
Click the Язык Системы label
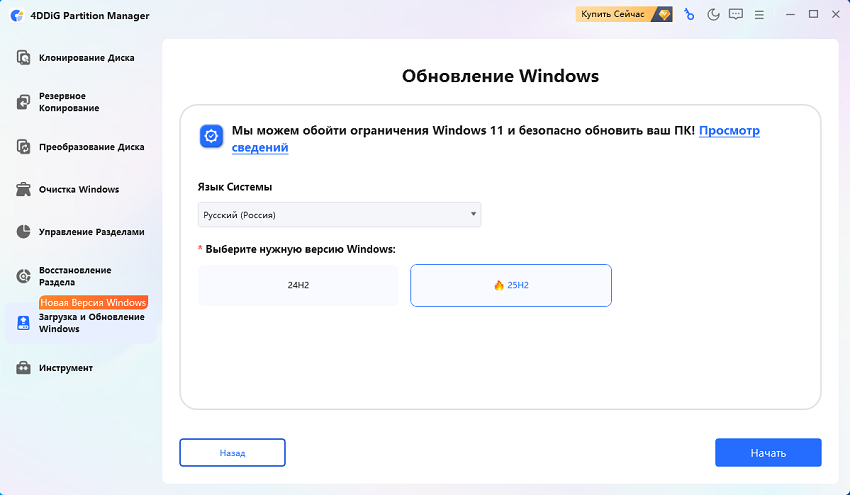[235, 187]
